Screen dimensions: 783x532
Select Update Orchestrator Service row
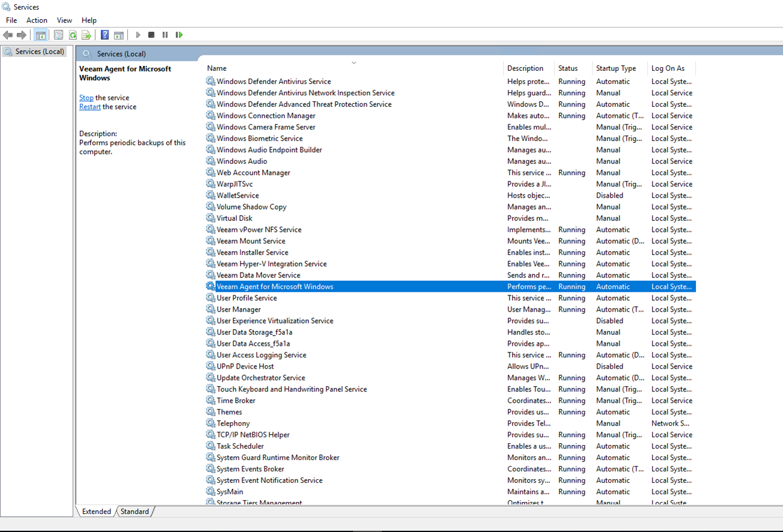coord(450,378)
